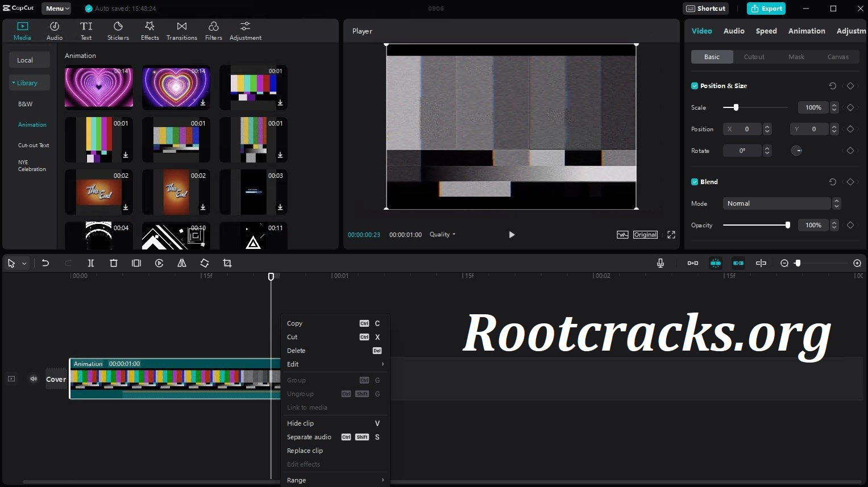Screen dimensions: 868x487
Task: Mute the track audio speaker
Action: tap(34, 379)
